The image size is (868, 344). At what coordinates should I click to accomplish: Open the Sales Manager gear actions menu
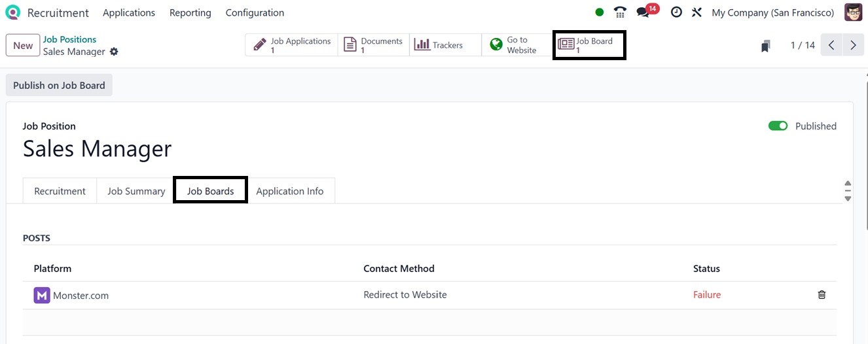[x=114, y=52]
